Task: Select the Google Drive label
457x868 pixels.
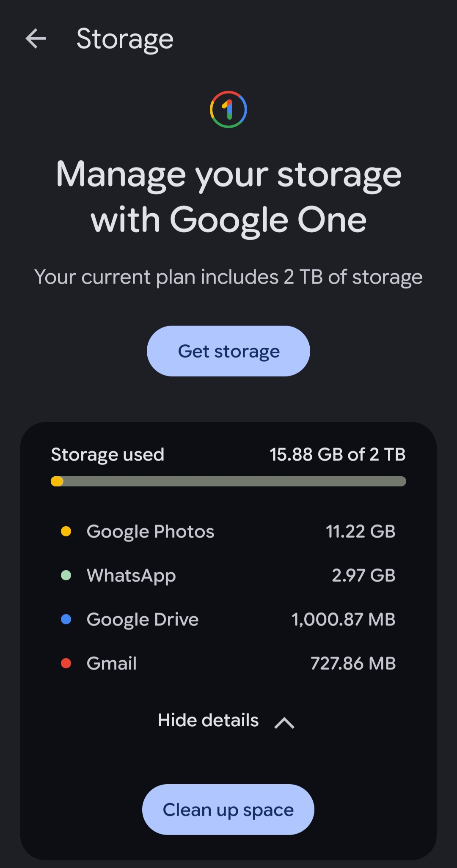Action: pos(143,619)
